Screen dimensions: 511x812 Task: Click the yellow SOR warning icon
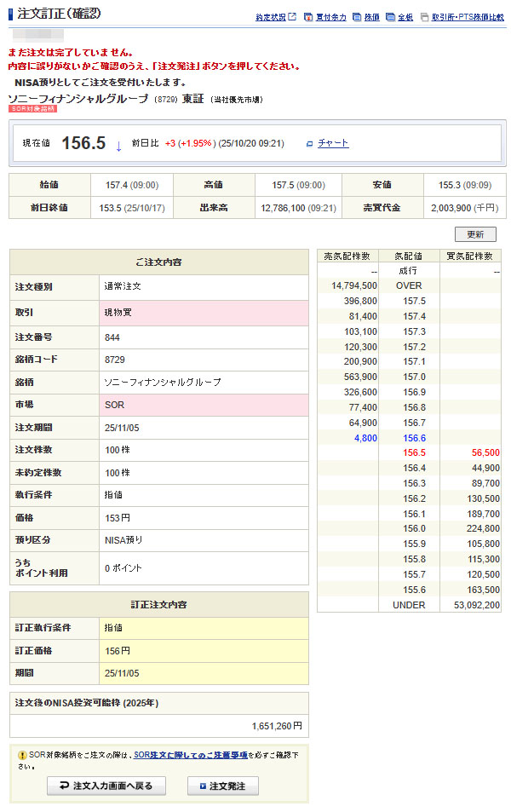pyautogui.click(x=22, y=755)
